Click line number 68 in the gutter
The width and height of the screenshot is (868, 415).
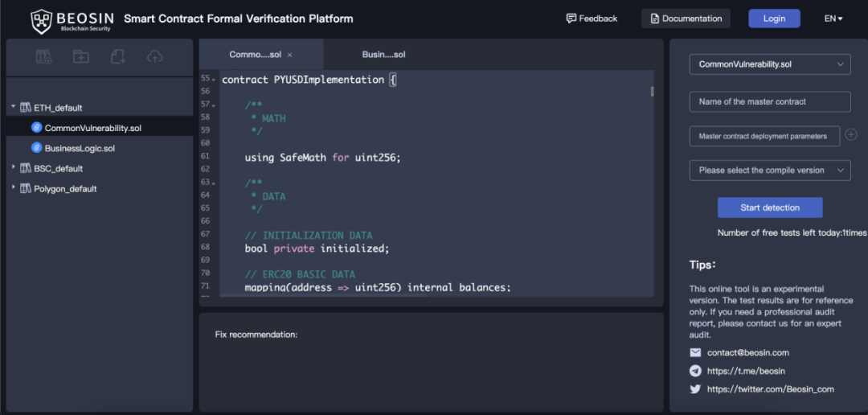(206, 247)
